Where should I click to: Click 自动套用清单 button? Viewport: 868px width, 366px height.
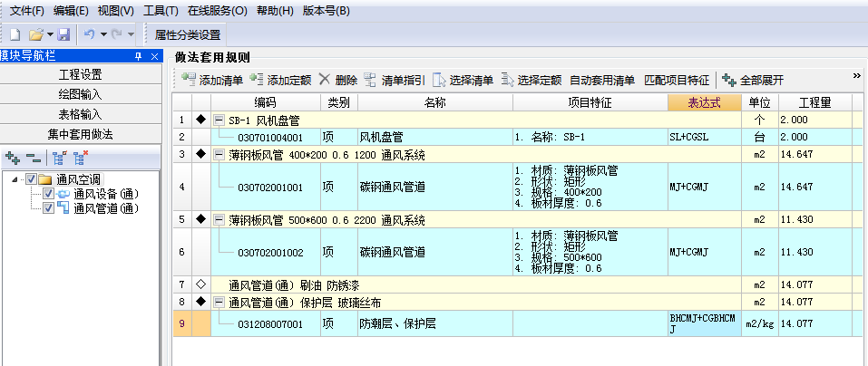(602, 80)
